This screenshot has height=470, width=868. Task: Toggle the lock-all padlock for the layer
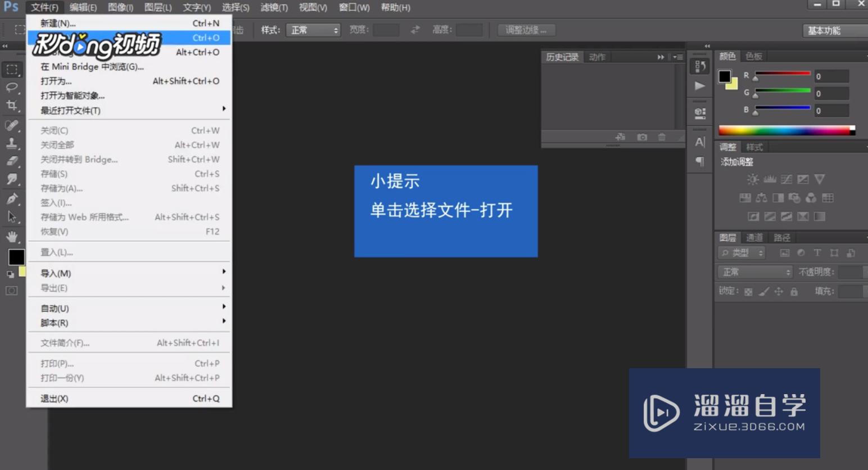[x=794, y=292]
